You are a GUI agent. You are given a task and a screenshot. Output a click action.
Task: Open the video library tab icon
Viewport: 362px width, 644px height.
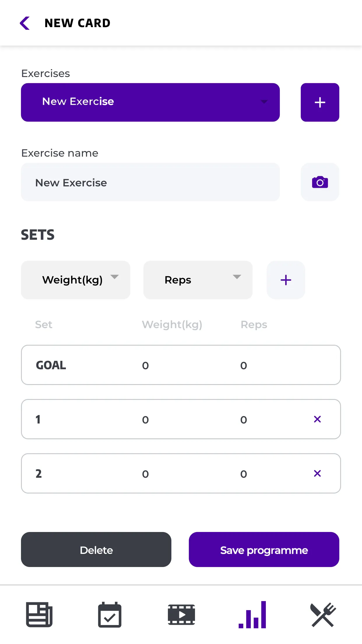(181, 615)
